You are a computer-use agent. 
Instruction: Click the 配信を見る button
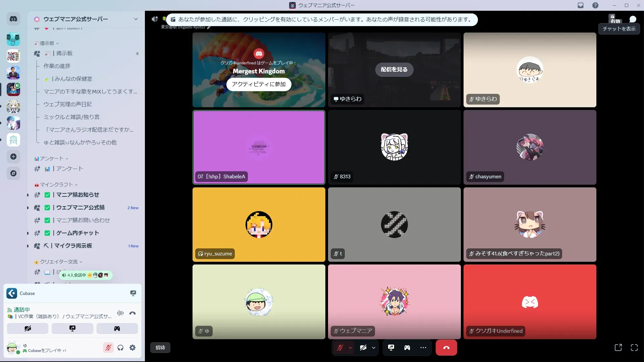click(394, 69)
